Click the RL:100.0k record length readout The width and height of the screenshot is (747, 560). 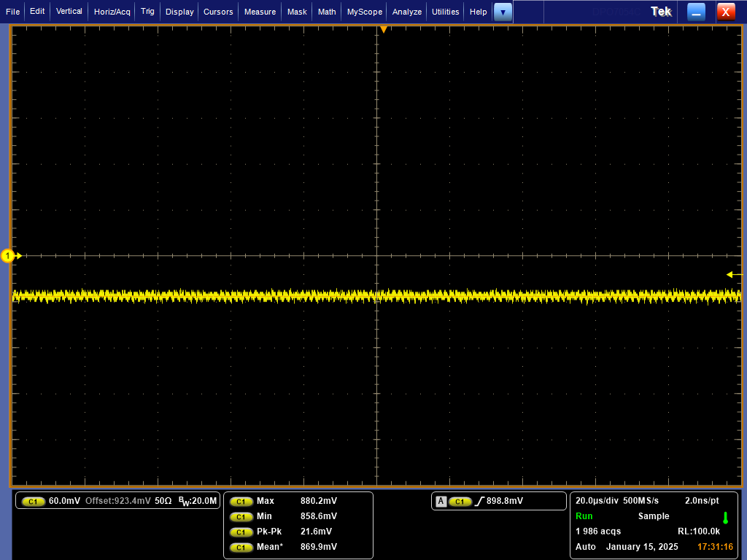pyautogui.click(x=699, y=532)
